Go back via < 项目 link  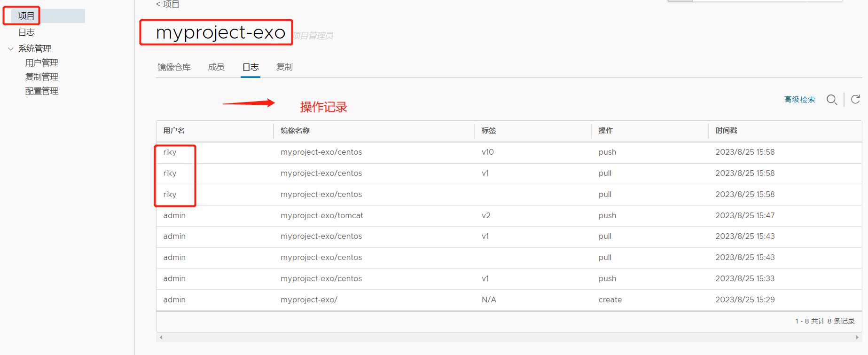(167, 4)
